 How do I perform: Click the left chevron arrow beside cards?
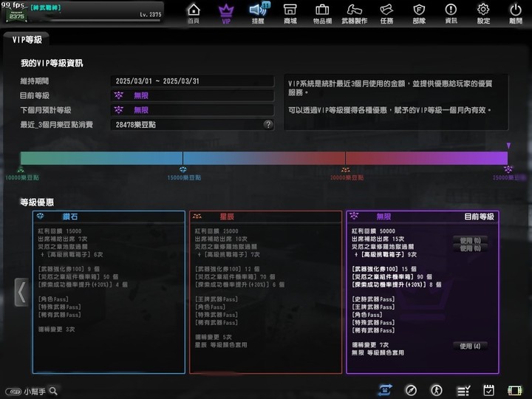[x=21, y=293]
